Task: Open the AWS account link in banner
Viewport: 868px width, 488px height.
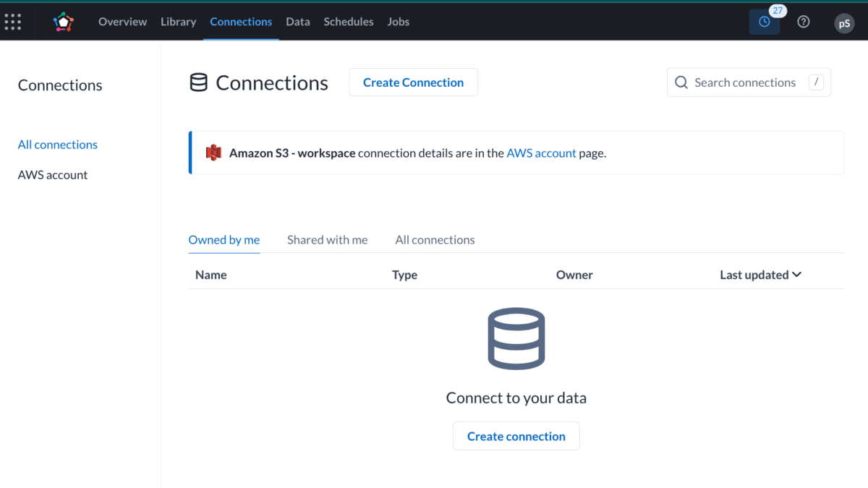Action: point(541,153)
